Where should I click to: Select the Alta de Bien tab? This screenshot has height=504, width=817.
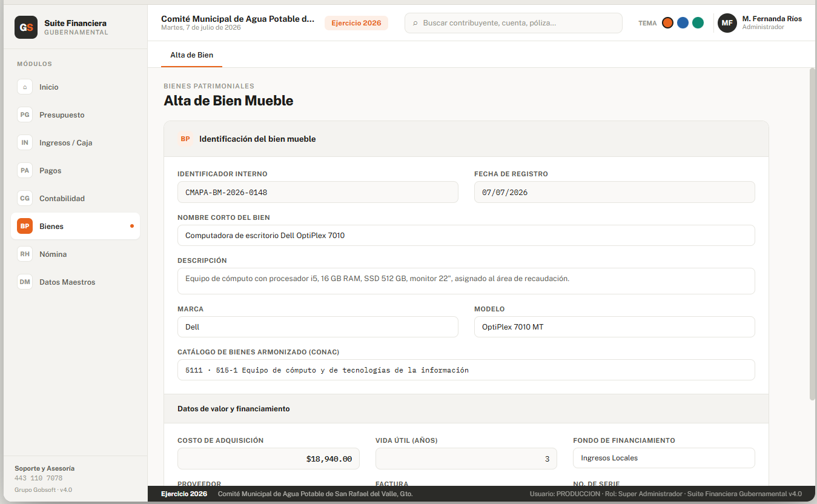[191, 55]
